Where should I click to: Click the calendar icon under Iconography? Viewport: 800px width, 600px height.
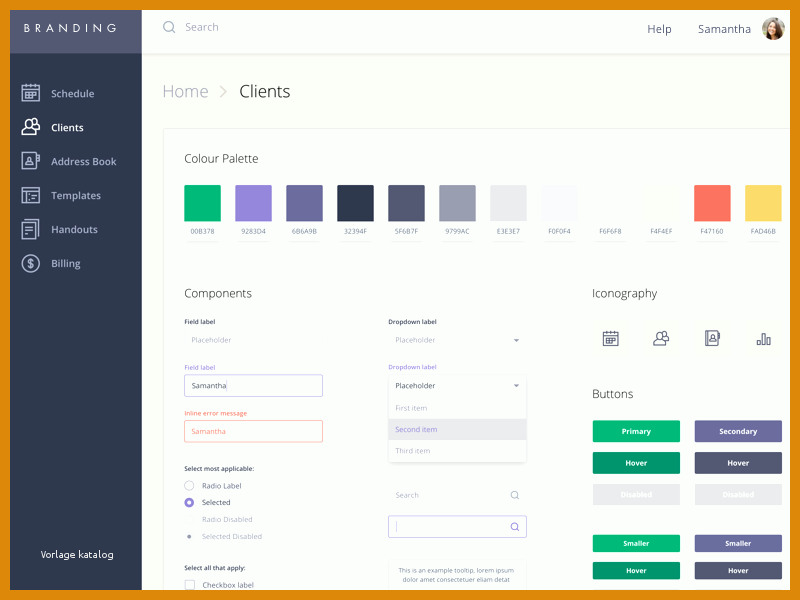610,338
